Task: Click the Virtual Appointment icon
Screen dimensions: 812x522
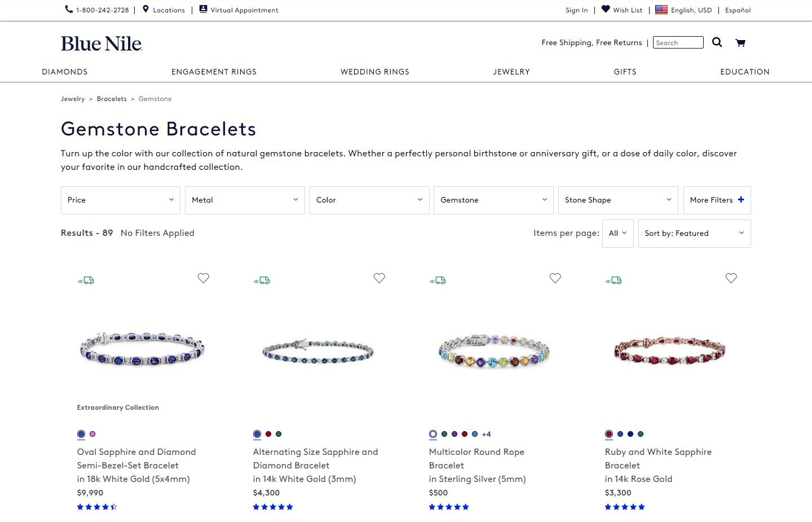Action: coord(203,9)
